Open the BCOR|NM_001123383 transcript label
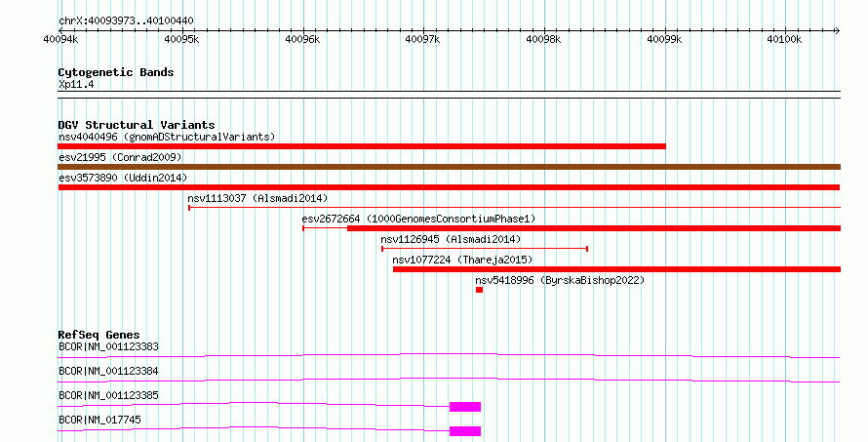 pos(108,346)
